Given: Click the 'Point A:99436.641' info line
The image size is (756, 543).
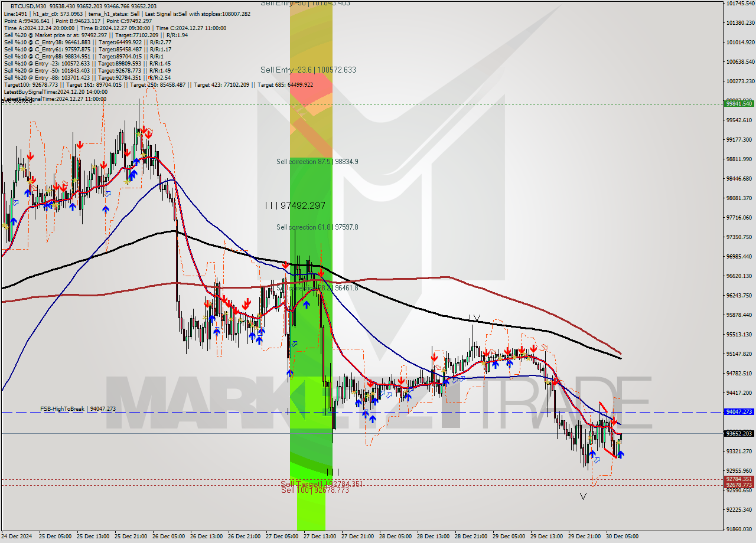Looking at the screenshot, I should coord(77,21).
